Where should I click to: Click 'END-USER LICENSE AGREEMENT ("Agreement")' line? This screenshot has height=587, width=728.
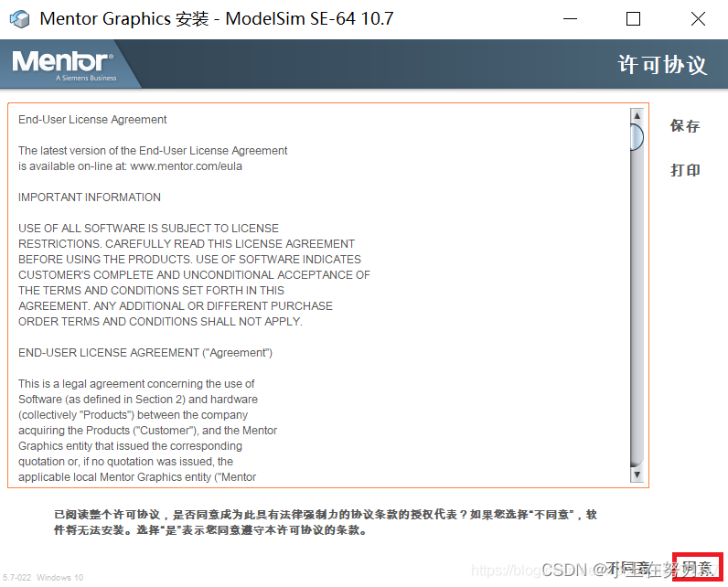[145, 353]
